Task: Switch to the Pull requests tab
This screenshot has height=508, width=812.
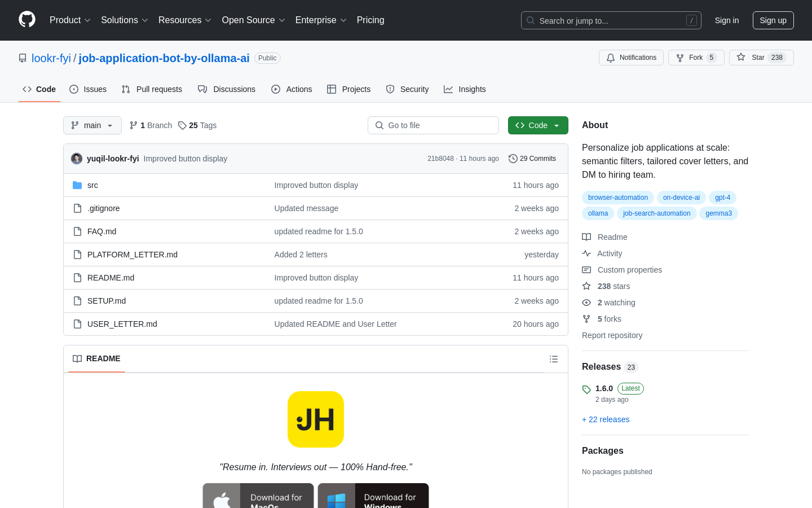Action: pos(152,89)
